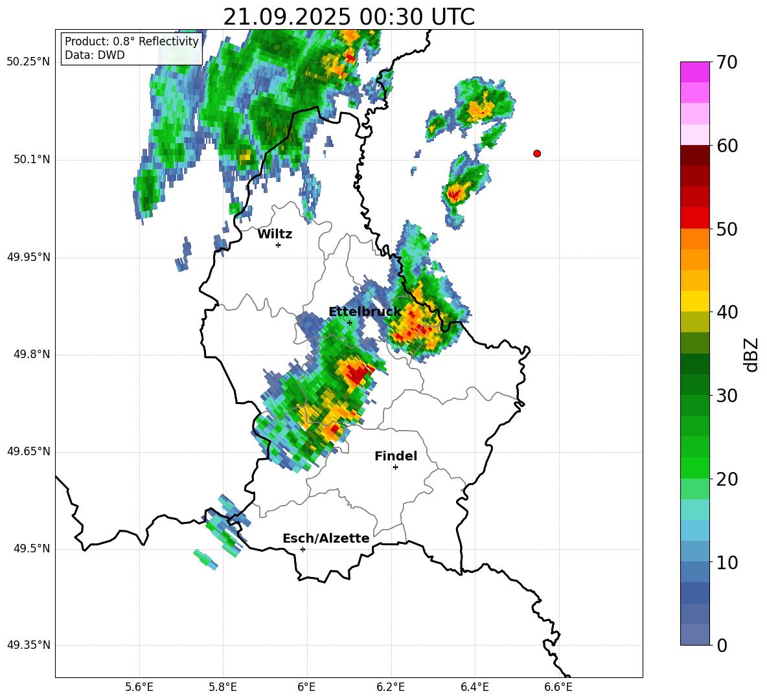Click the 5.6°E longitude label
Image resolution: width=767 pixels, height=700 pixels.
pyautogui.click(x=139, y=687)
